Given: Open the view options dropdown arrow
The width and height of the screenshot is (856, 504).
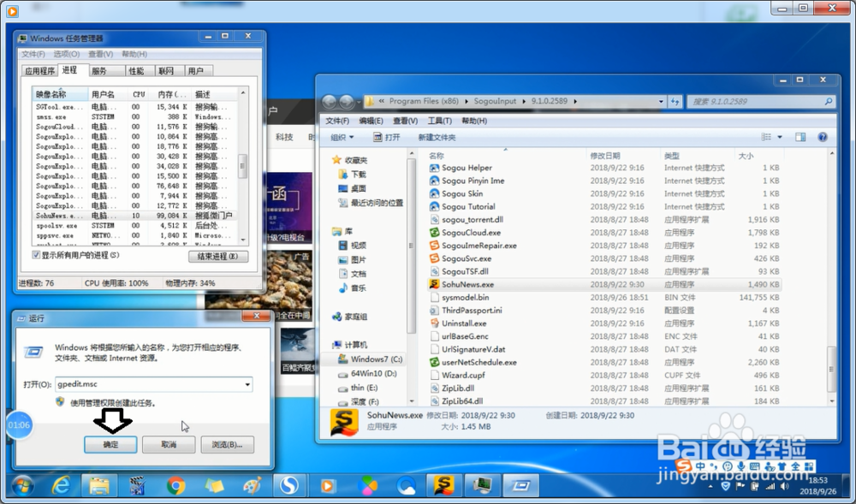Looking at the screenshot, I should coord(780,137).
